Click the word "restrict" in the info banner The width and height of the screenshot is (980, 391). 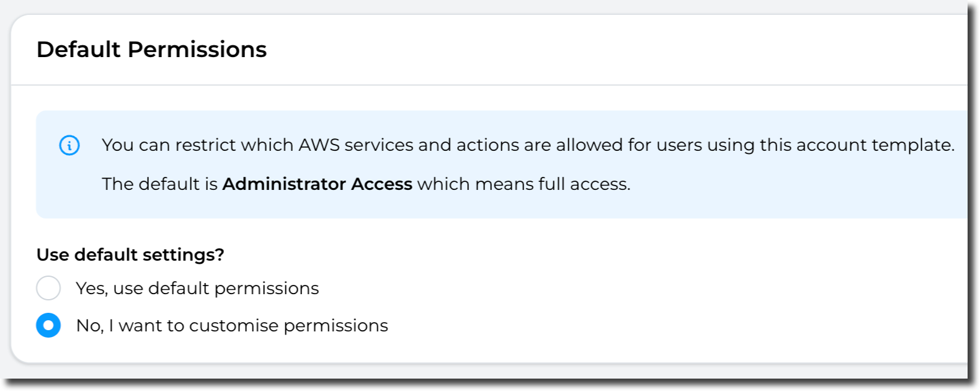[205, 145]
